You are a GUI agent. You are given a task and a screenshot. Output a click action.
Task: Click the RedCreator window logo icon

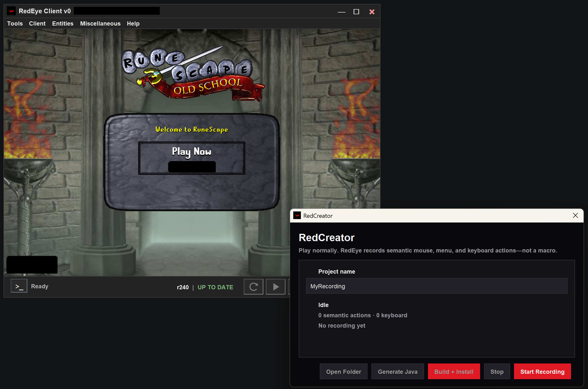point(297,216)
